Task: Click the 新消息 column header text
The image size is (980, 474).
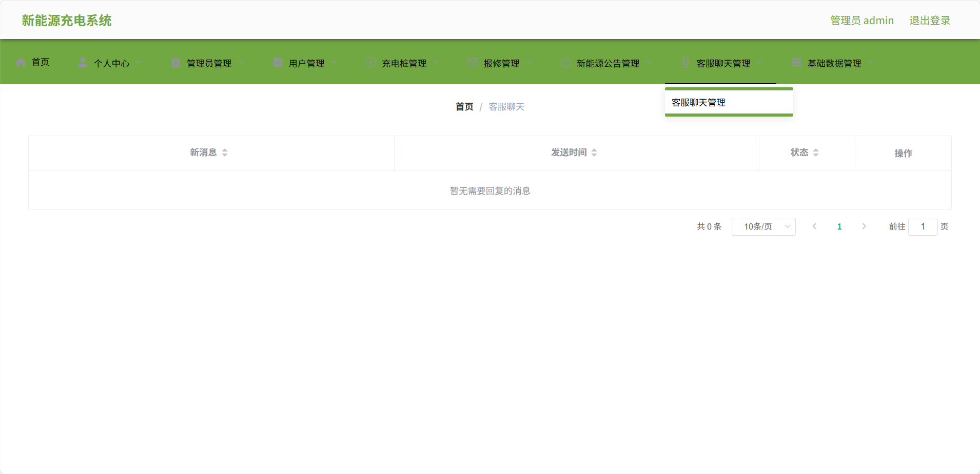Action: [x=203, y=152]
